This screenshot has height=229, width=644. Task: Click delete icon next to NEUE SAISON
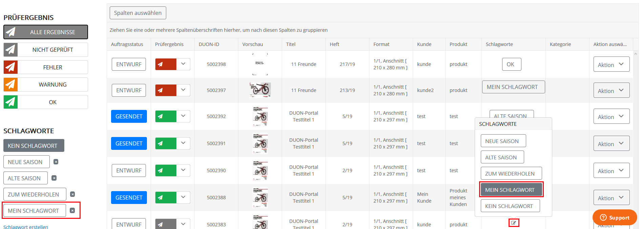(x=56, y=162)
